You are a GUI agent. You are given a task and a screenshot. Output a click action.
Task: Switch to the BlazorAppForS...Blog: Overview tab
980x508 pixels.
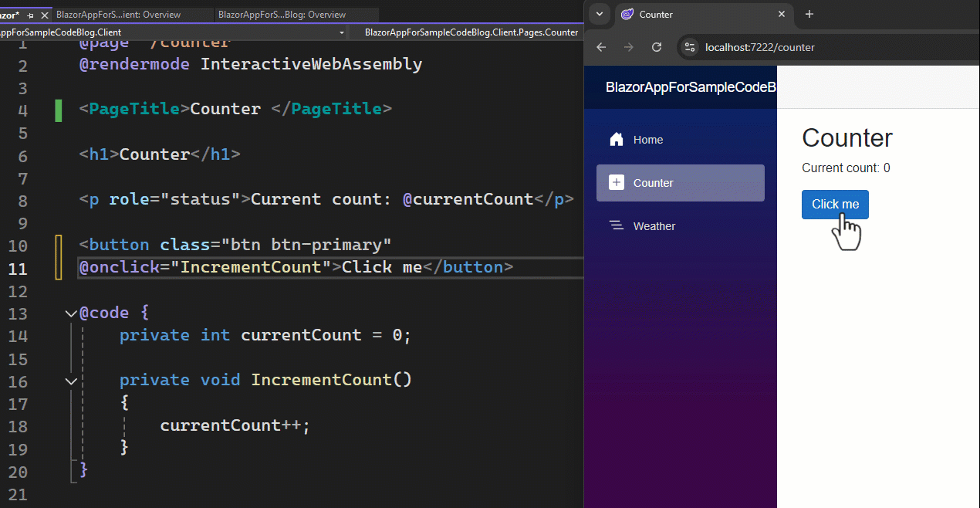(282, 15)
